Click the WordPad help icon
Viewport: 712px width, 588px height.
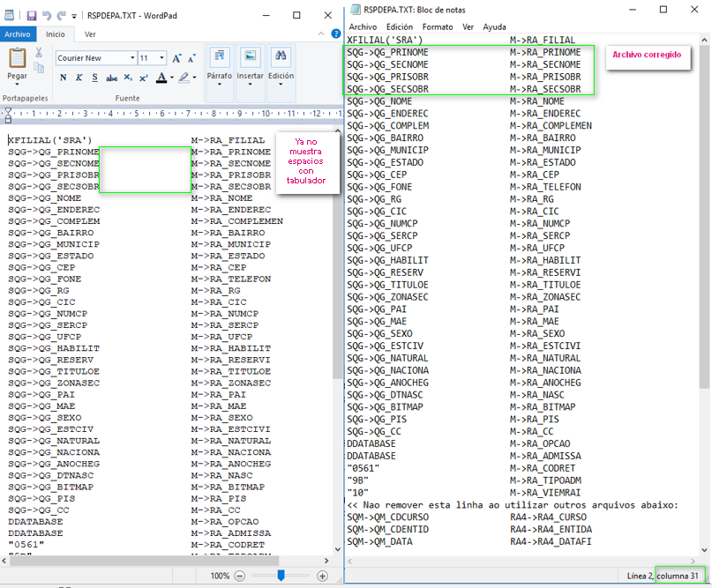pyautogui.click(x=336, y=33)
